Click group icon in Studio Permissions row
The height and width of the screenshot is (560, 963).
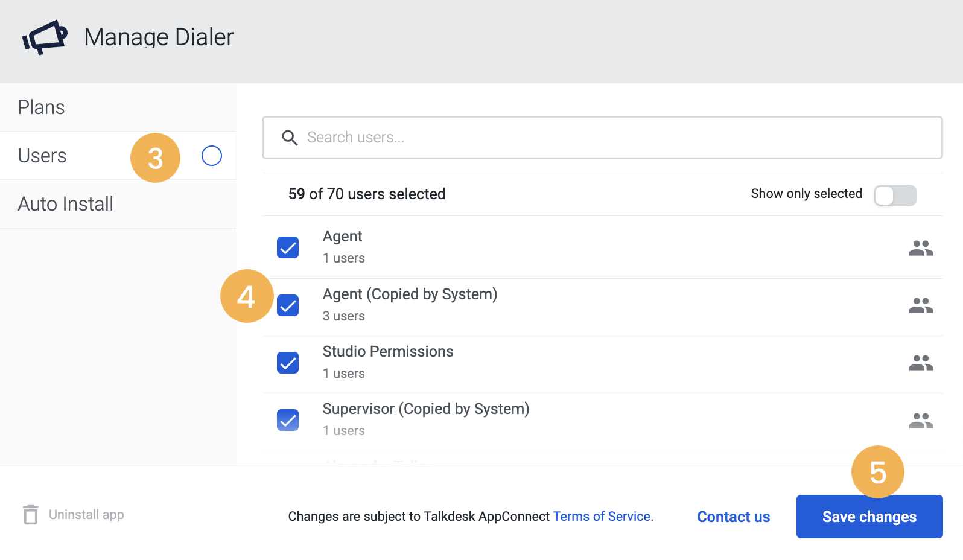tap(921, 363)
